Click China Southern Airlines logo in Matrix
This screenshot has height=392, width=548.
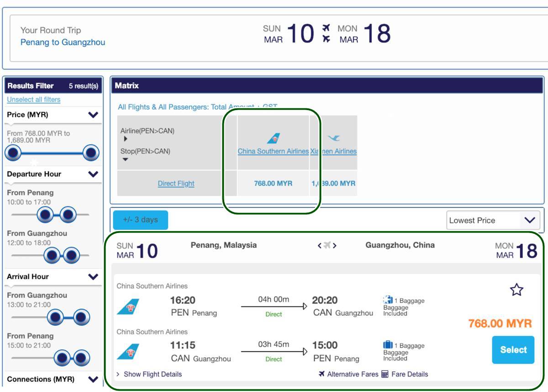(x=274, y=138)
